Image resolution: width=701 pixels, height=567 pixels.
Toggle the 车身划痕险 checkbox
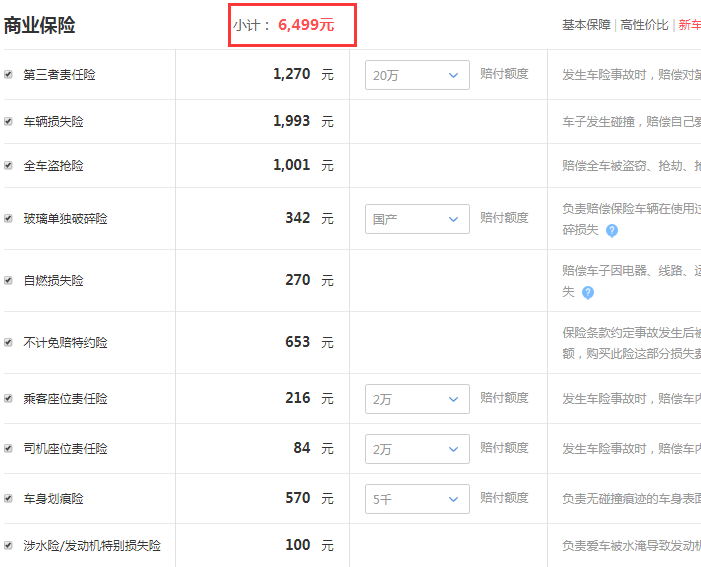pyautogui.click(x=8, y=498)
